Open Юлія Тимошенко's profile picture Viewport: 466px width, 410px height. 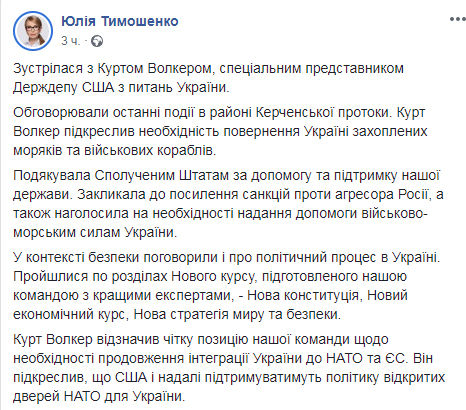pyautogui.click(x=33, y=30)
